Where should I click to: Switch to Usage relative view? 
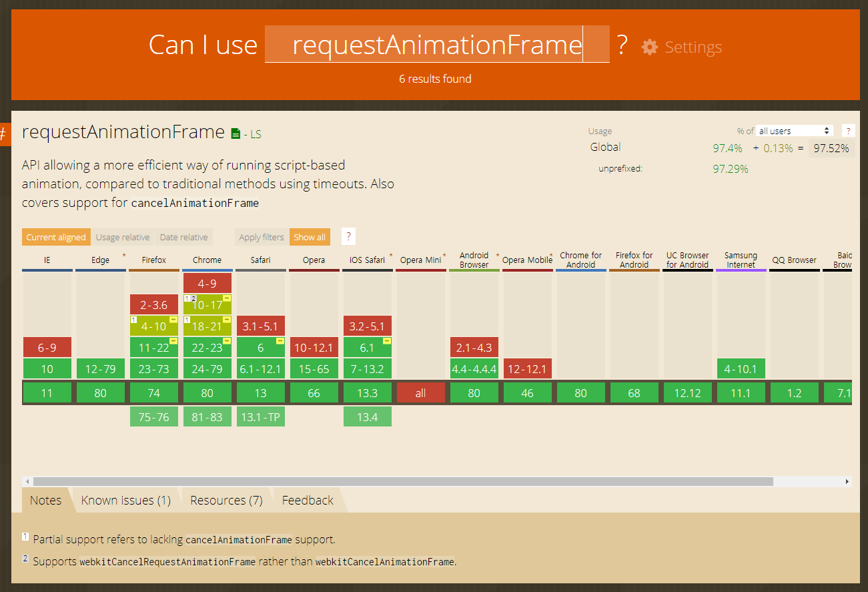click(x=123, y=237)
